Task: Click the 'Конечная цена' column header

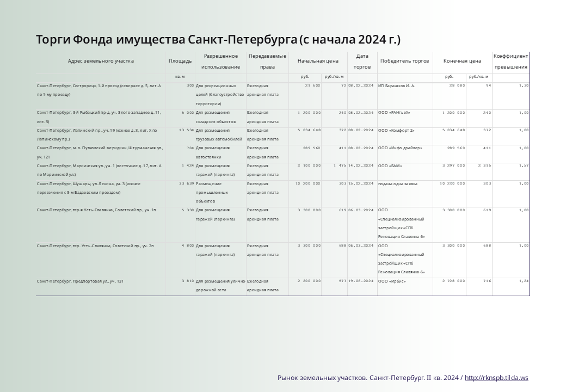Action: pyautogui.click(x=462, y=62)
